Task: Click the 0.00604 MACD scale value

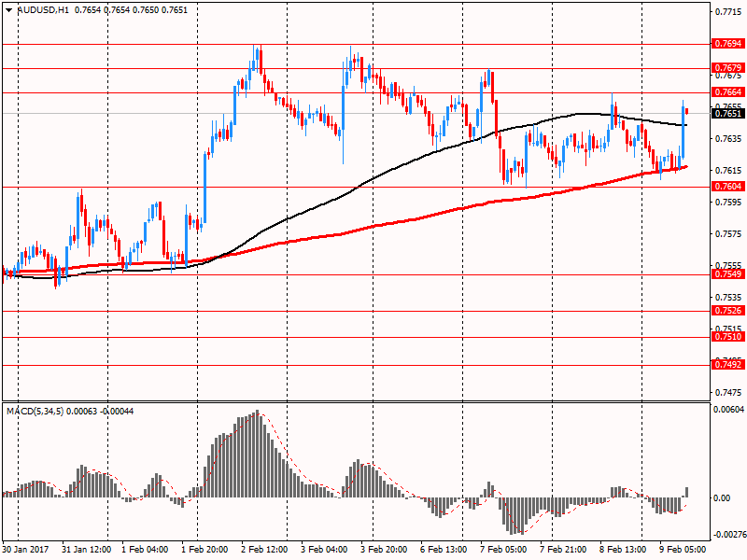Action: [x=727, y=410]
